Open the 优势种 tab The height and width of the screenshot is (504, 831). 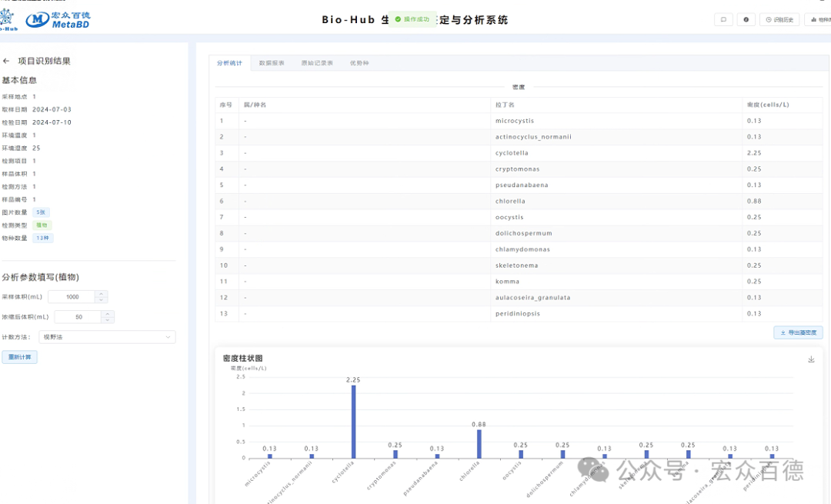pos(359,63)
